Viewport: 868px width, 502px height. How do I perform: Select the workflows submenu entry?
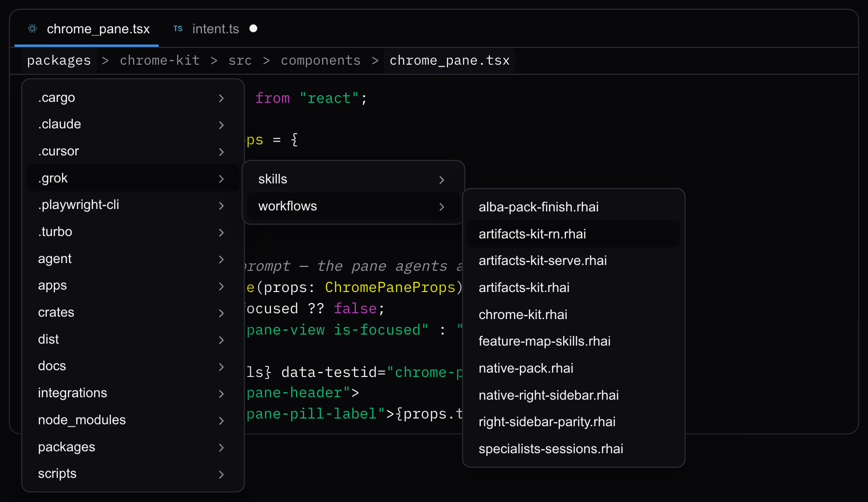click(x=353, y=206)
